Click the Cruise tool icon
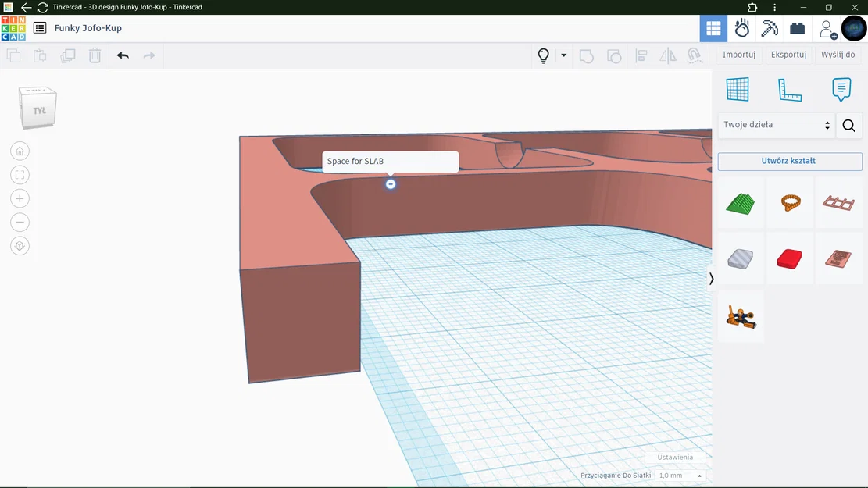The height and width of the screenshot is (488, 868). coord(695,55)
